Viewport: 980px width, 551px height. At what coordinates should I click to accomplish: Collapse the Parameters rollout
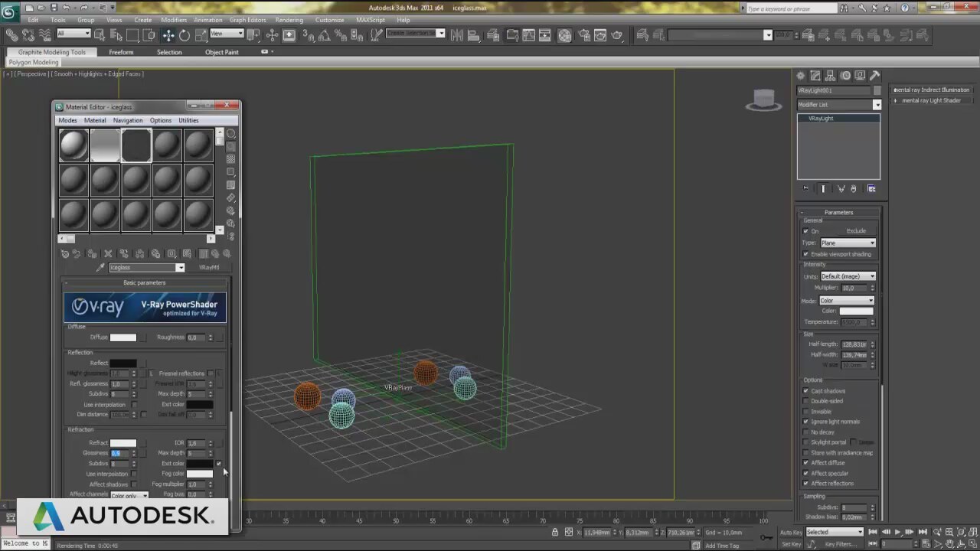[x=838, y=212]
